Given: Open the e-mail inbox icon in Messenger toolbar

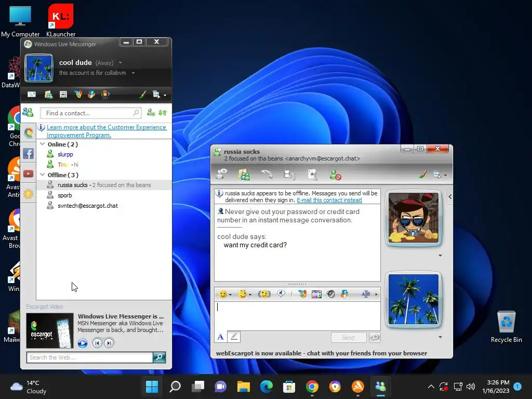Looking at the screenshot, I should pyautogui.click(x=32, y=95).
